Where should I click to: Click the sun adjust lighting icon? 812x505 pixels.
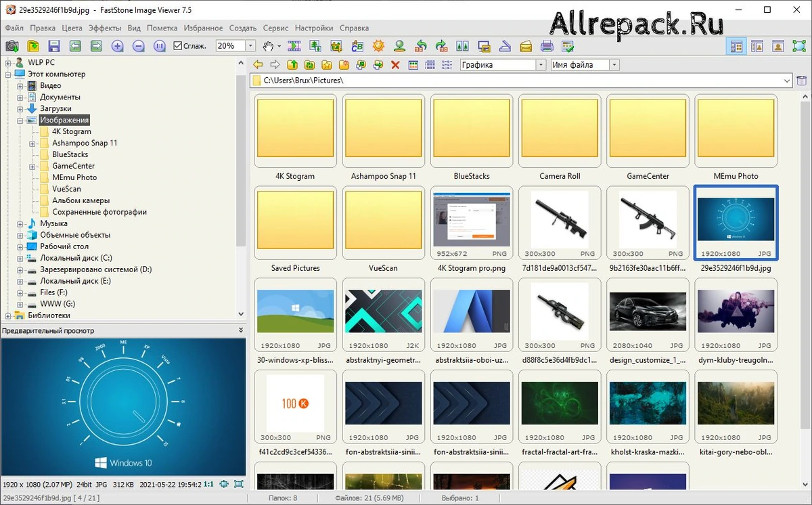378,46
